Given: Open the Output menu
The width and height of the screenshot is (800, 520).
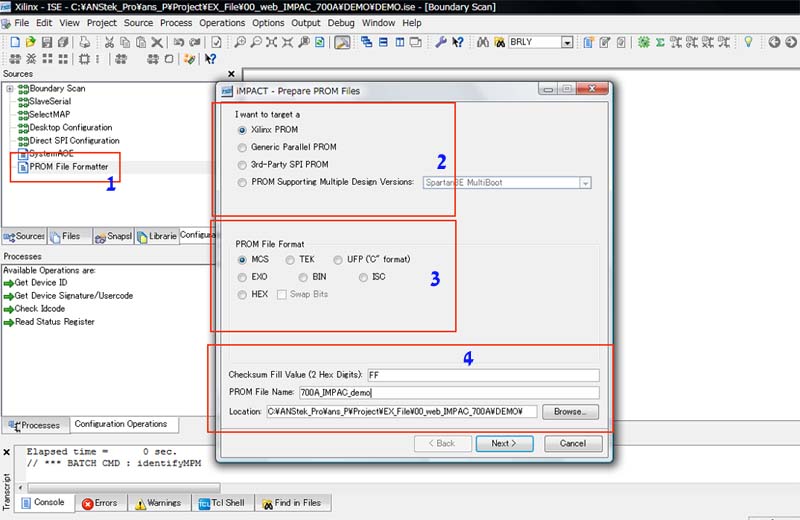Looking at the screenshot, I should 306,23.
